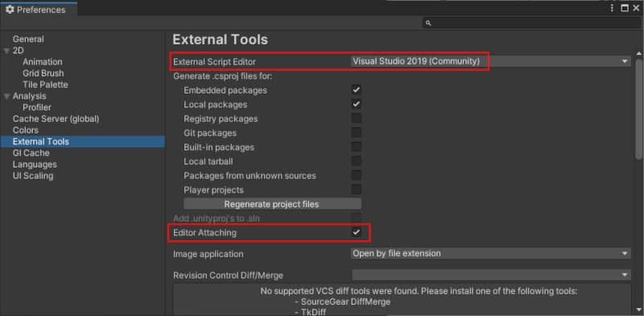The height and width of the screenshot is (316, 644).
Task: Click the External Tools heading
Action: (x=220, y=40)
